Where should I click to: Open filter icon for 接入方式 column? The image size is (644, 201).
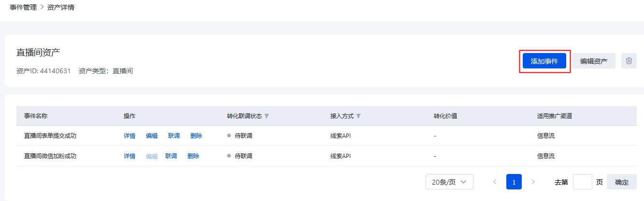pos(358,116)
